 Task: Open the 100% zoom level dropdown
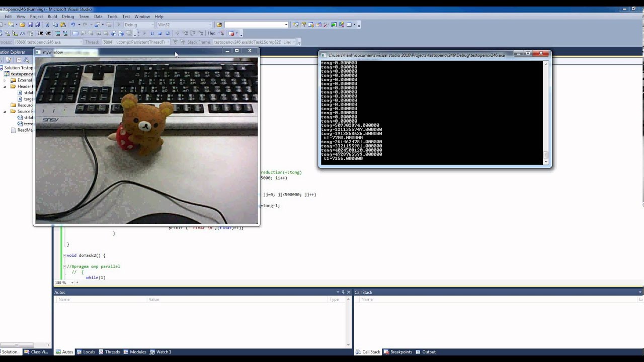pyautogui.click(x=72, y=283)
